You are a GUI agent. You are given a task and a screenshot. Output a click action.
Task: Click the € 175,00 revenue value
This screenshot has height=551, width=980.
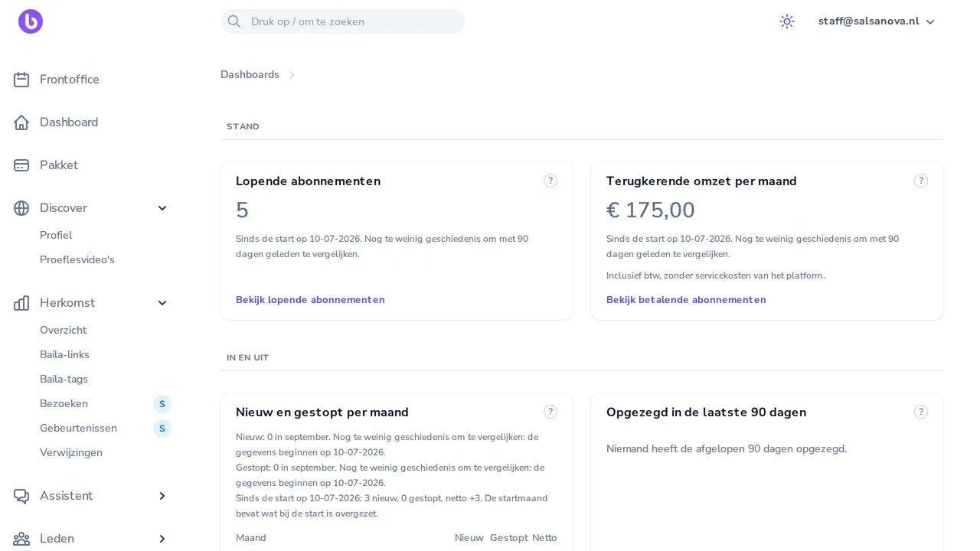pyautogui.click(x=651, y=210)
